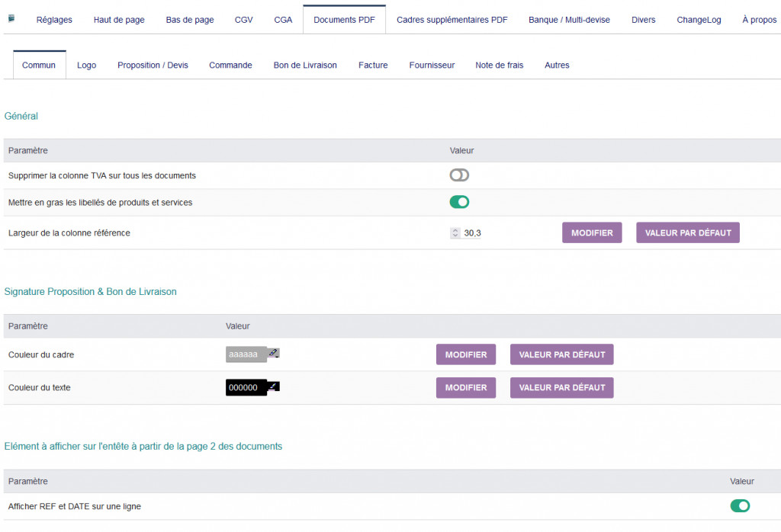
Task: Toggle Afficher REF et DATE sur une ligne
Action: (740, 506)
